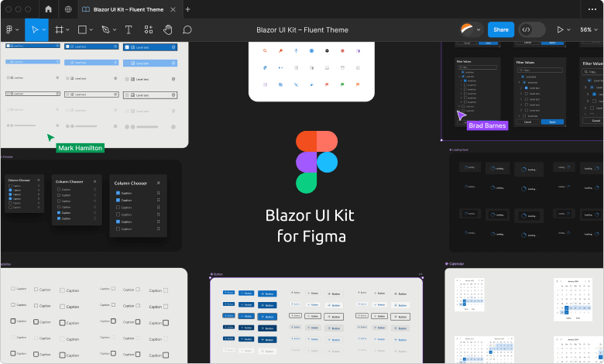The image size is (604, 364).
Task: Toggle bottom Caption checkbox in largest Column Chooser
Action: 118,228
